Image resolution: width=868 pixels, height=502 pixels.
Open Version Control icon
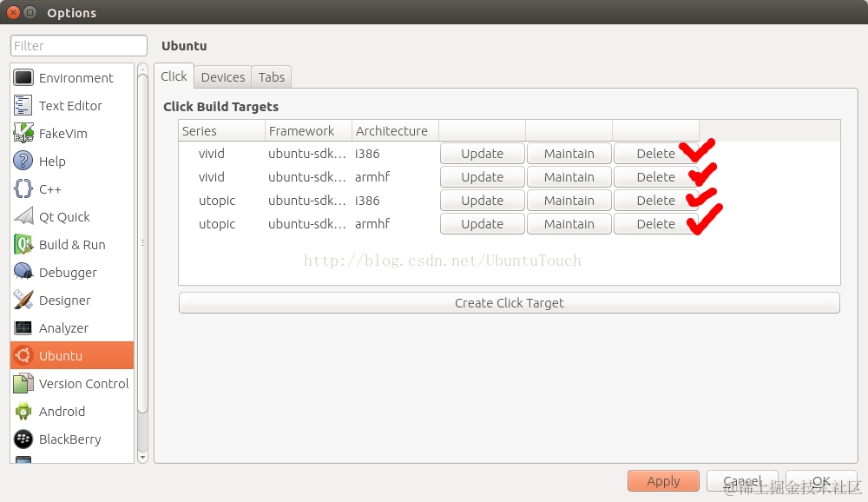click(23, 383)
